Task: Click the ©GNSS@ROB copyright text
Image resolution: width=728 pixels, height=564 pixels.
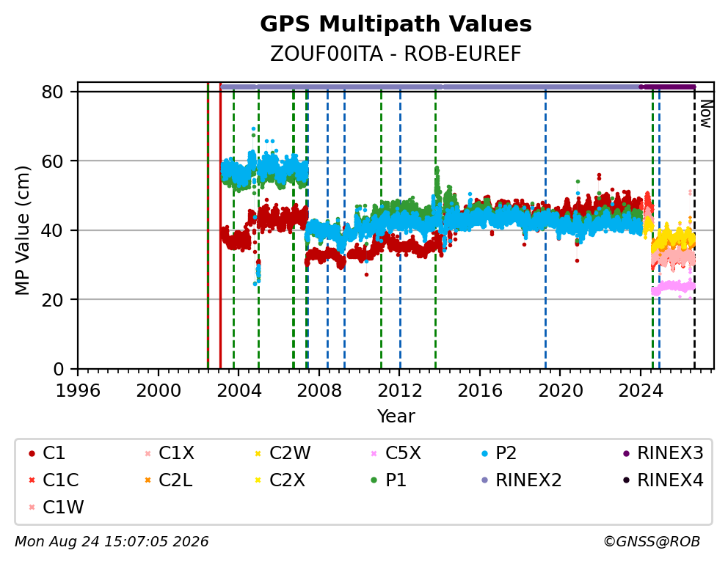Action: pyautogui.click(x=652, y=542)
